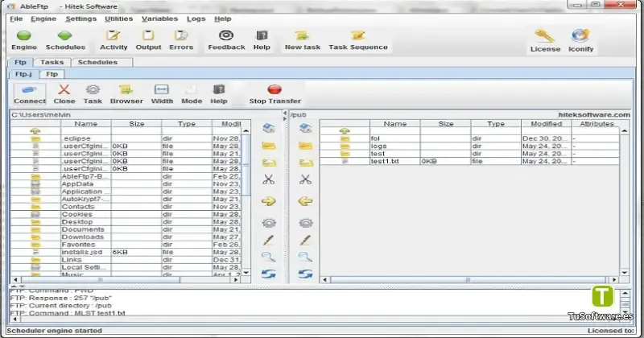The width and height of the screenshot is (644, 338).
Task: Open the Browser icon in the FTP toolbar
Action: (126, 94)
